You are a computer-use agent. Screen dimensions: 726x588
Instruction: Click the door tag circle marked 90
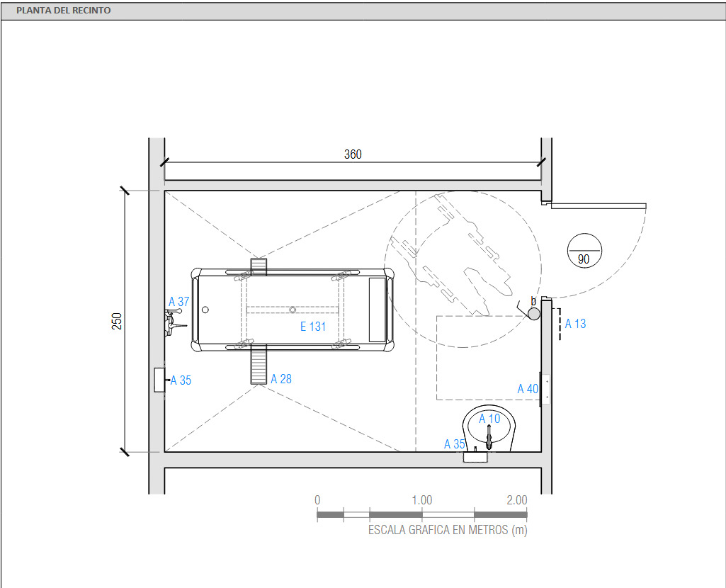tap(584, 250)
